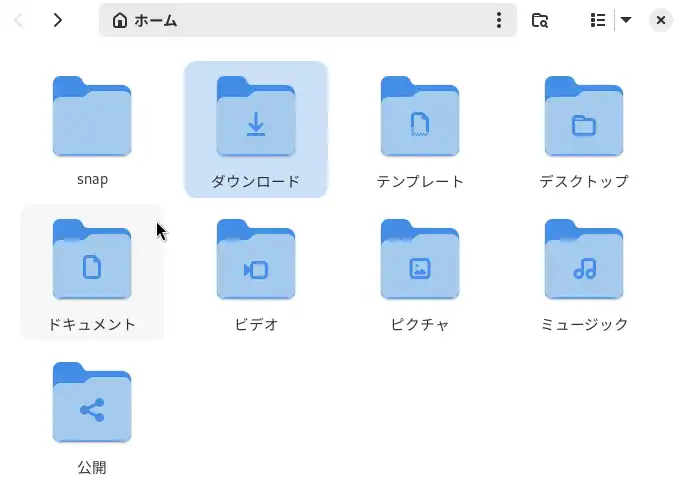
Task: Select the デスクトップ folder icon
Action: pos(584,116)
